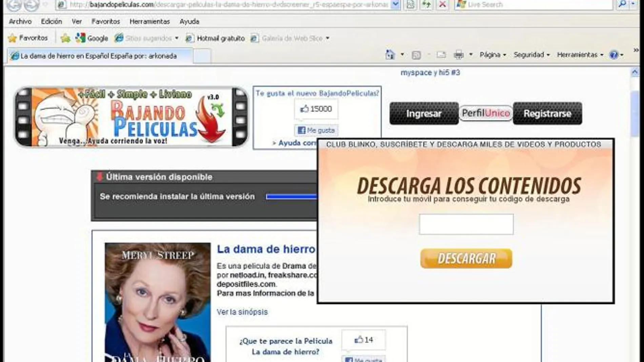Click the toolbar overflow chevron

click(x=636, y=50)
